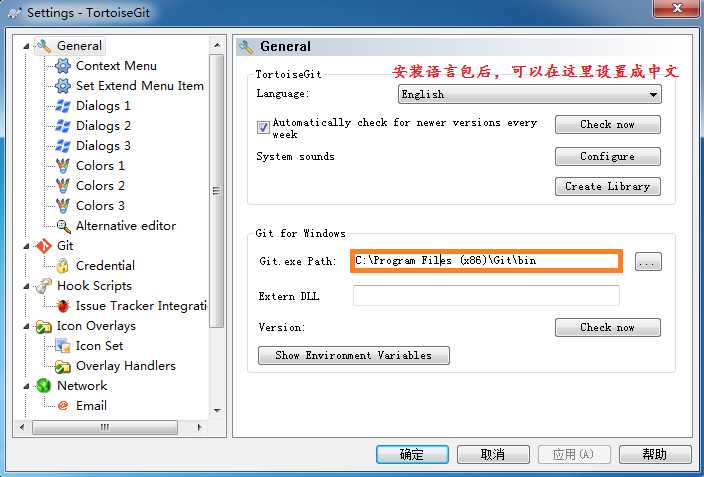Click Show Environment Variables button

[x=353, y=355]
